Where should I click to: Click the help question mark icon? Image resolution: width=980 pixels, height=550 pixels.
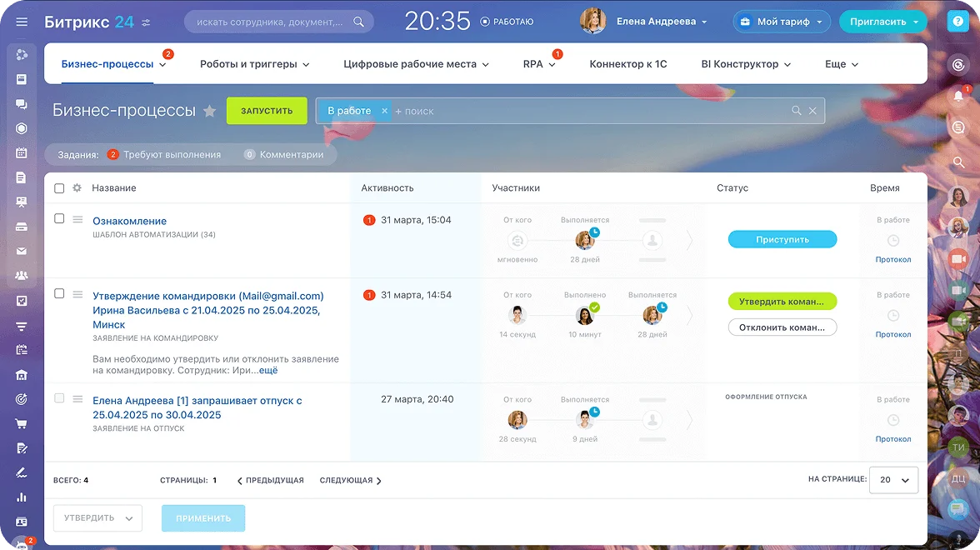click(957, 22)
